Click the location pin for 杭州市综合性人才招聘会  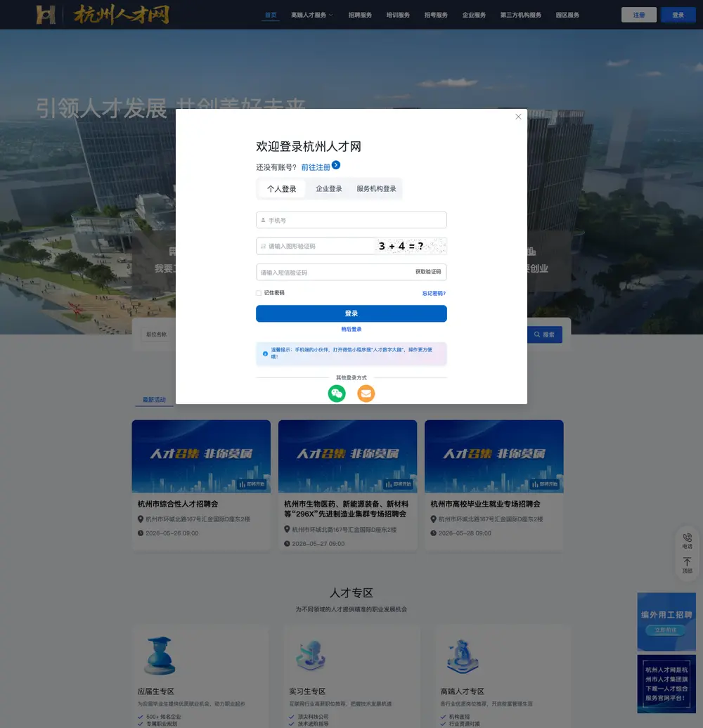(x=140, y=519)
